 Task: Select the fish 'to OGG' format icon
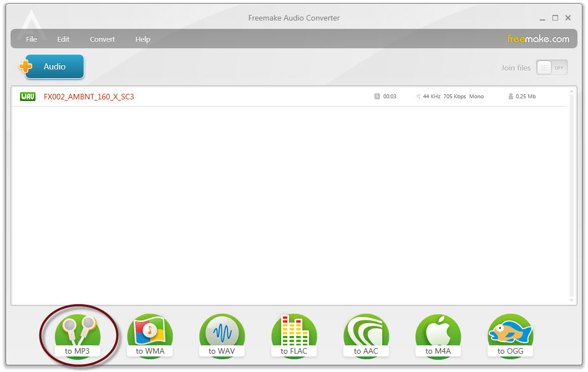tap(510, 332)
